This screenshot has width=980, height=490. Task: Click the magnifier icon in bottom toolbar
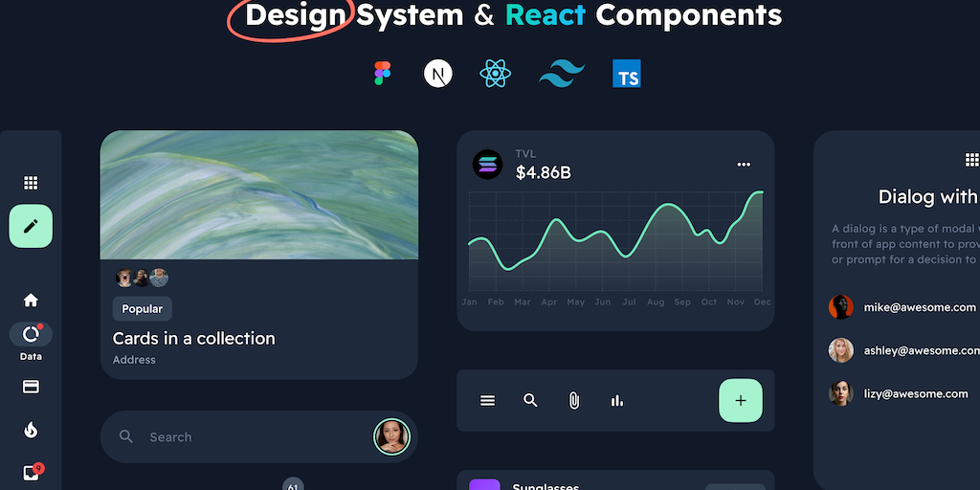tap(530, 401)
